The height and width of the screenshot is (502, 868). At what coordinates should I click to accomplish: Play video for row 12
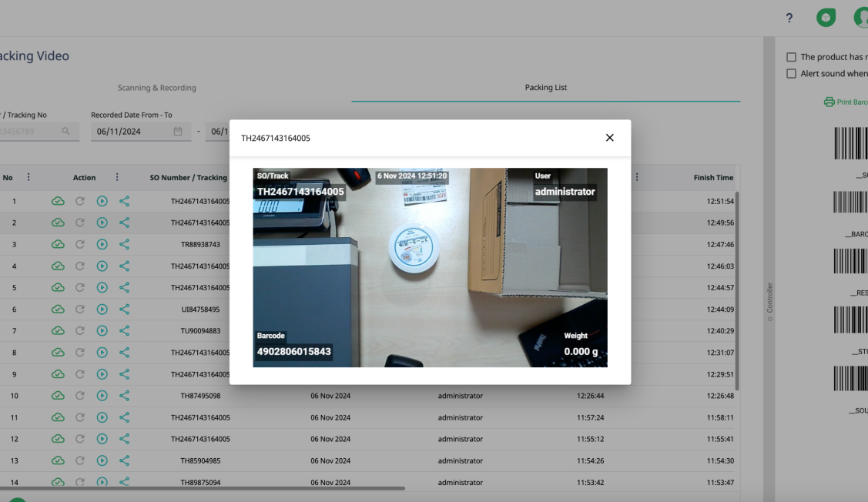click(102, 439)
